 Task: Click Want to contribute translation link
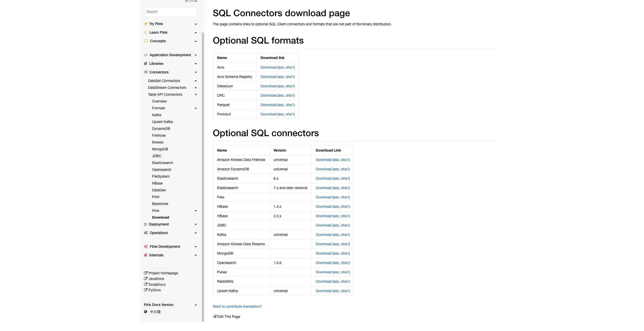(237, 306)
